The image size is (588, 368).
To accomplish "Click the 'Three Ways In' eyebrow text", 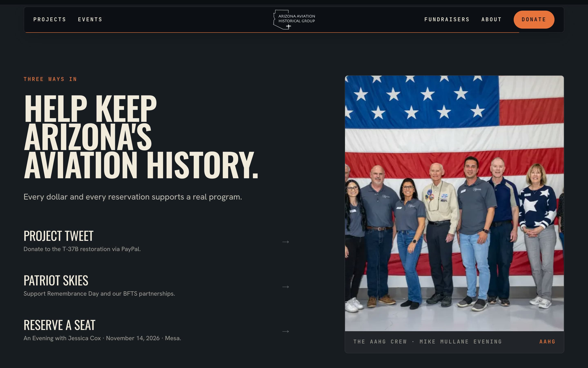I will [x=50, y=79].
